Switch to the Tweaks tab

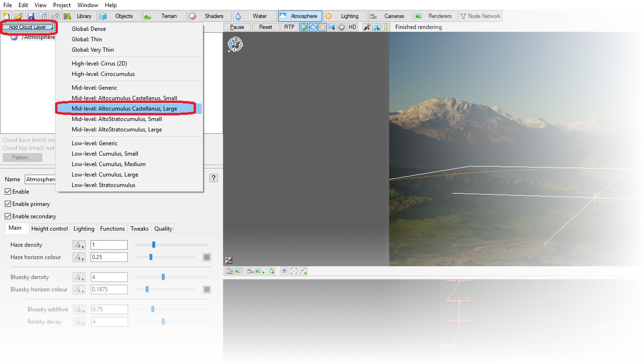tap(140, 229)
